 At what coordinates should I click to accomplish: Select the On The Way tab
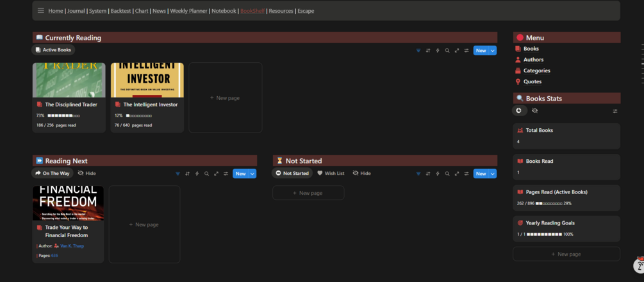click(x=53, y=174)
